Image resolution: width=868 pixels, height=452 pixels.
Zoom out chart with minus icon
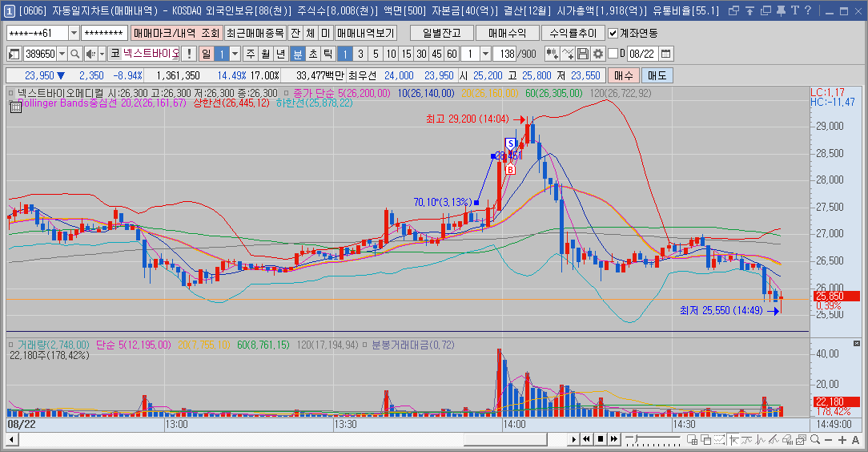(829, 440)
